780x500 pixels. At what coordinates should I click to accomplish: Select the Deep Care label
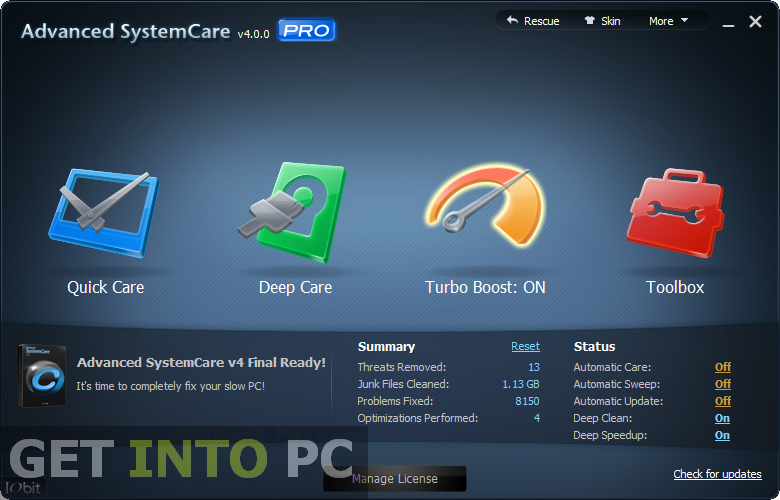(x=295, y=288)
